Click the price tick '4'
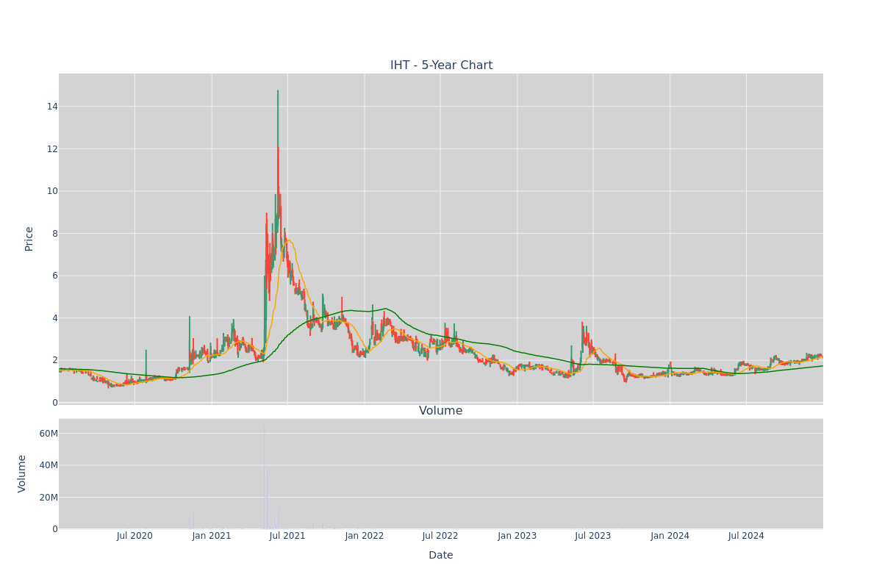Viewport: 882px width, 588px height. 54,318
